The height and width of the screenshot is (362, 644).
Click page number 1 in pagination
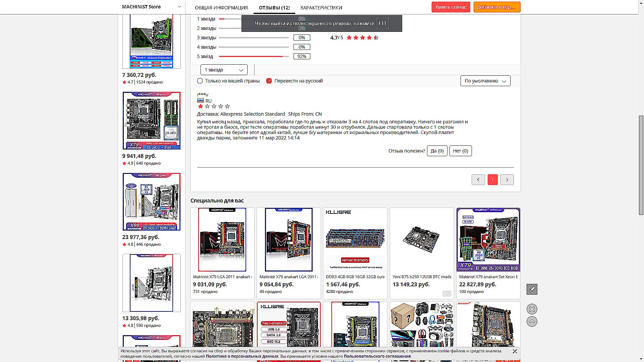click(492, 180)
